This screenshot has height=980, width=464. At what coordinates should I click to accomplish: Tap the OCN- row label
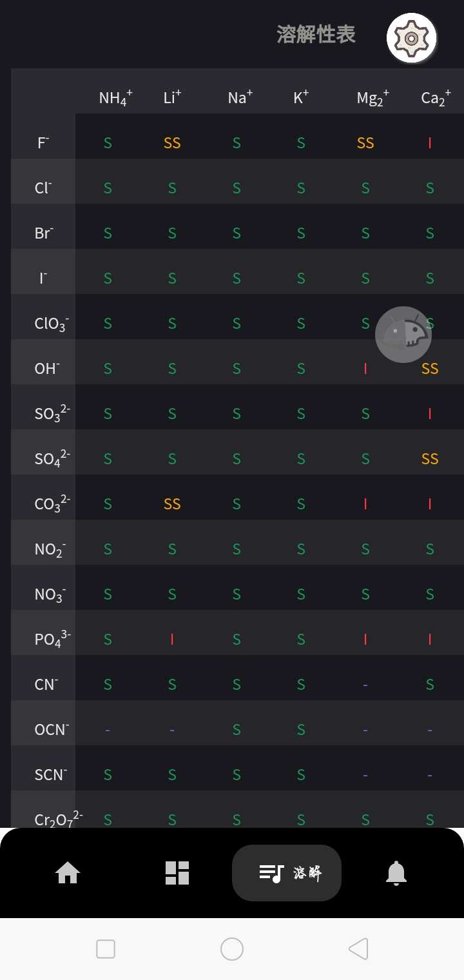[52, 729]
